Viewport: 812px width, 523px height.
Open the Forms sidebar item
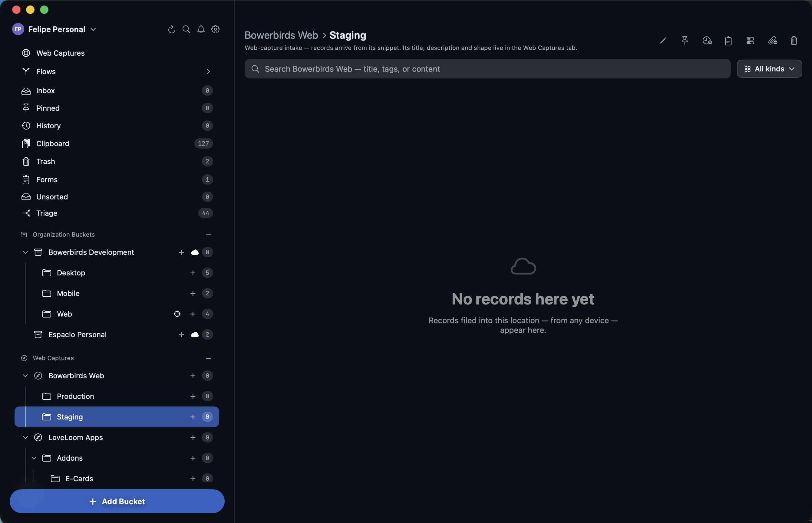tap(117, 180)
